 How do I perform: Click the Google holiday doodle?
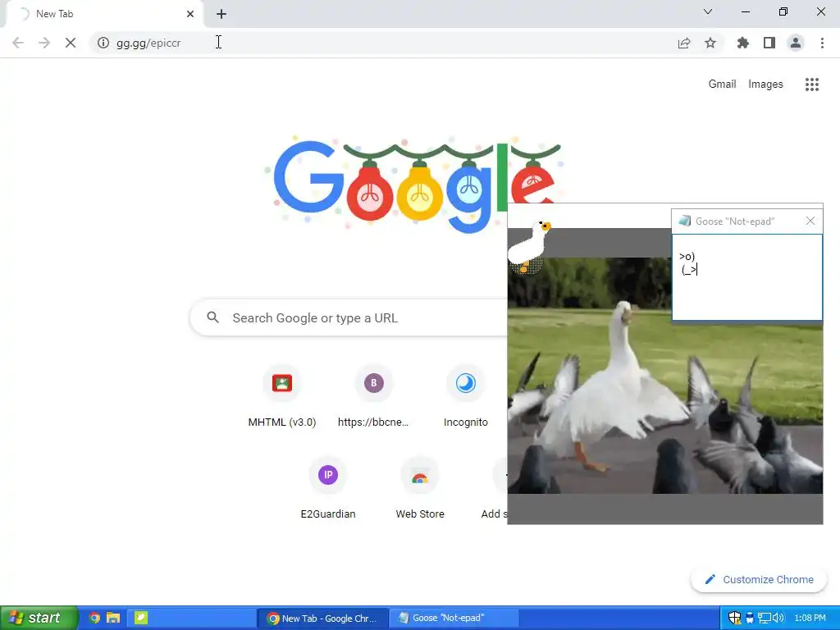click(413, 185)
